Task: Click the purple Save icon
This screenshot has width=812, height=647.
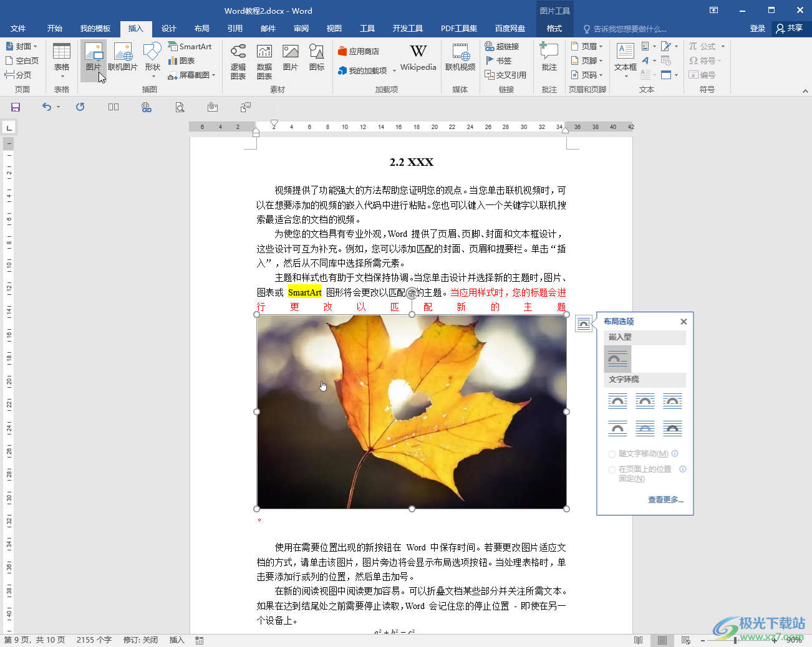Action: tap(16, 107)
